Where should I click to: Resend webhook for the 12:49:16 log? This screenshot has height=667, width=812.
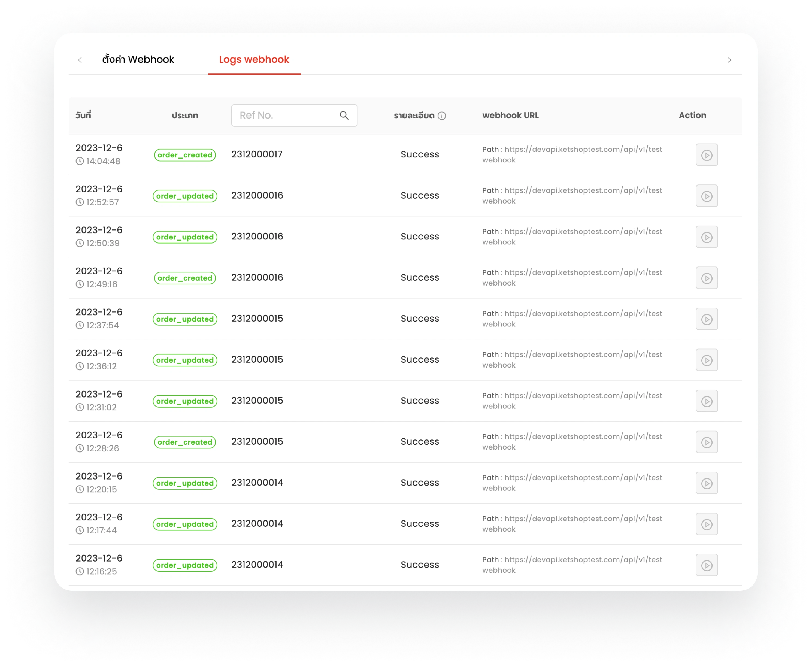(x=706, y=278)
